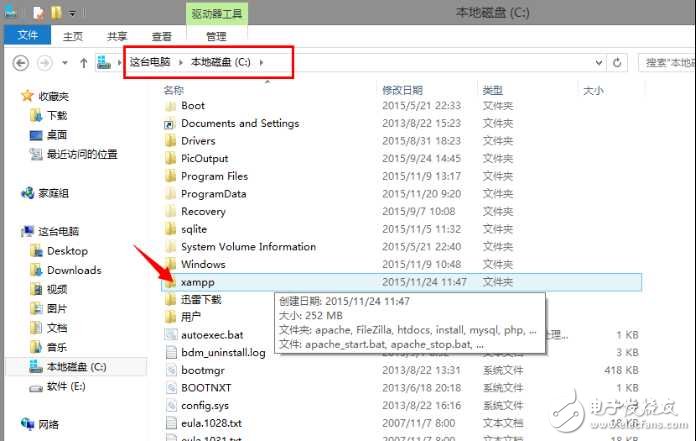Open the 家庭组 homegroup icon in sidebar

29,194
